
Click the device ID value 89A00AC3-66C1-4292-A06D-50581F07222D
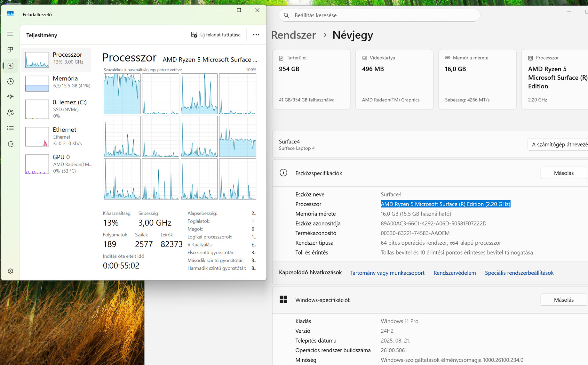coord(433,223)
